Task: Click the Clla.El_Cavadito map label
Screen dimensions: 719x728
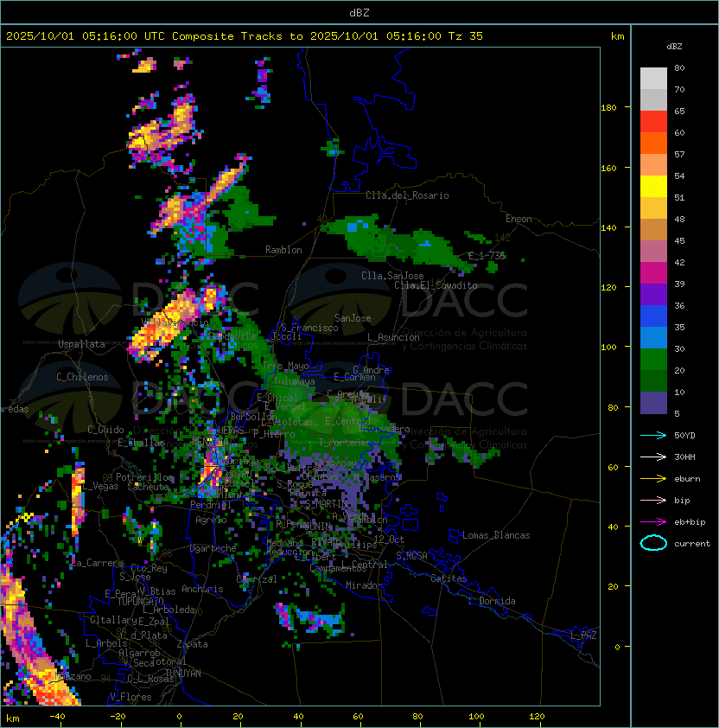Action: 436,285
